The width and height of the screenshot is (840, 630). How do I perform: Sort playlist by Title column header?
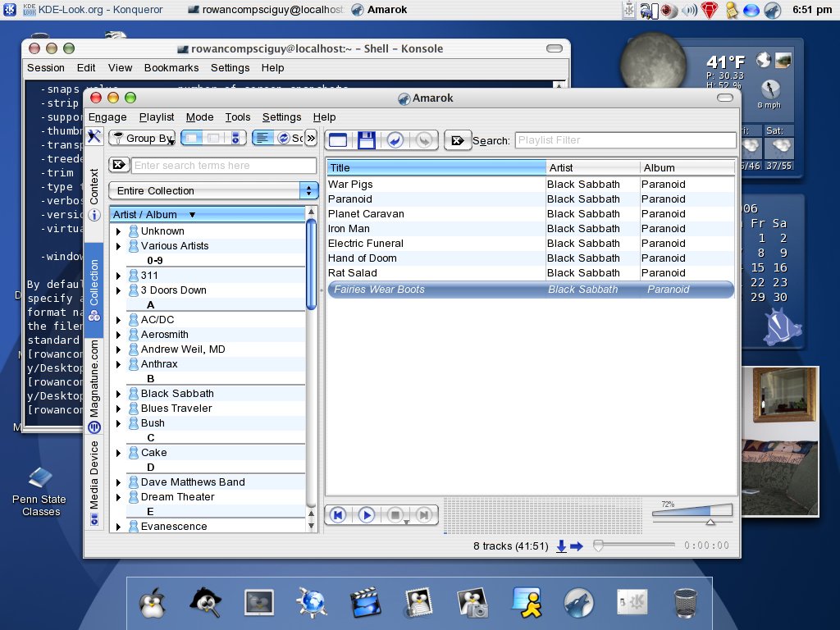(x=436, y=167)
